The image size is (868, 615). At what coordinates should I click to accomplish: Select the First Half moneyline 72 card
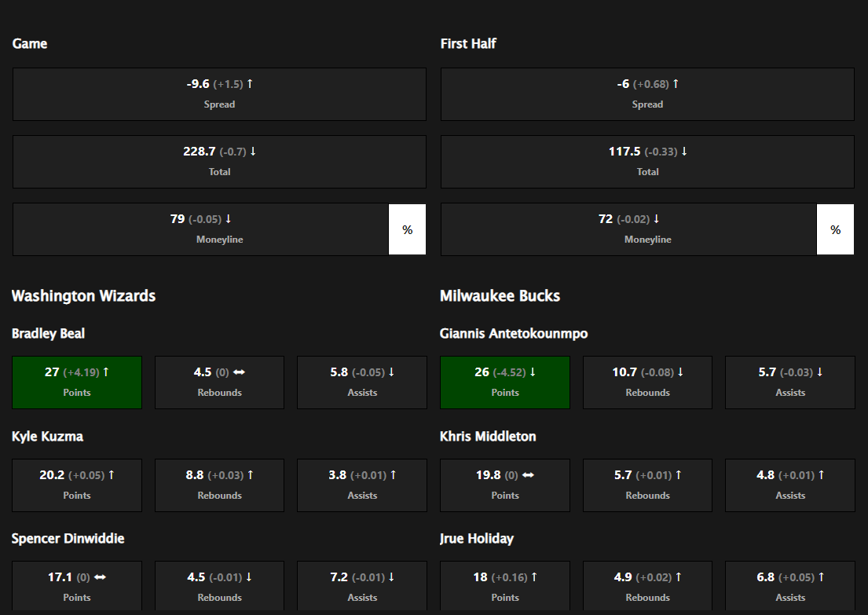point(628,229)
